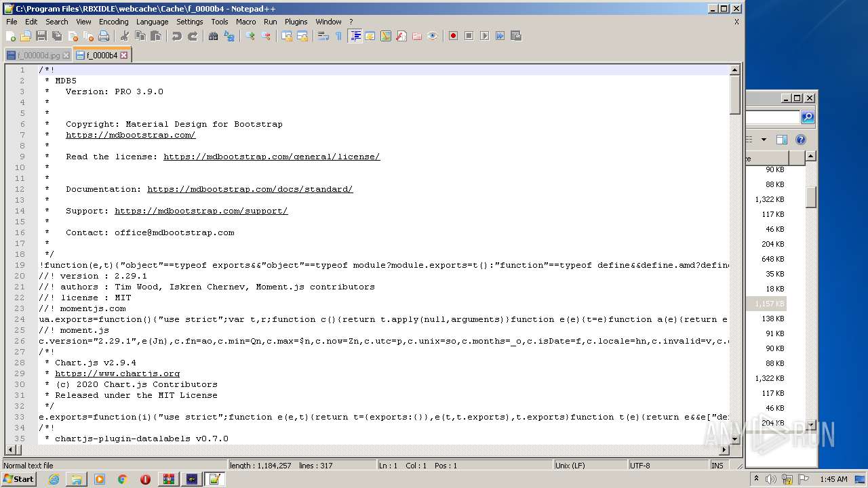Follow the mdbootstrap.com homepage link
This screenshot has height=488, width=868.
click(130, 135)
